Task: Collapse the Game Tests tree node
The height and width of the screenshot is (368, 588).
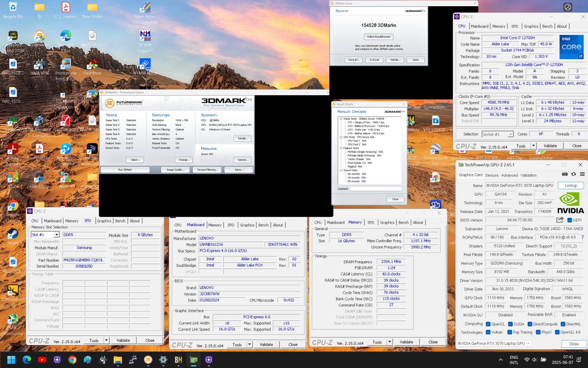Action: 341,119
